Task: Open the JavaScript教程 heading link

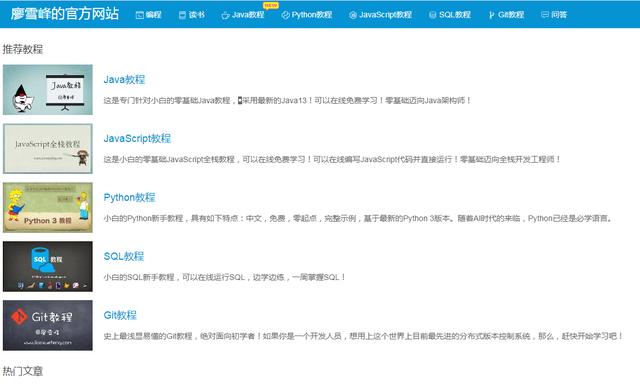Action: pyautogui.click(x=137, y=138)
